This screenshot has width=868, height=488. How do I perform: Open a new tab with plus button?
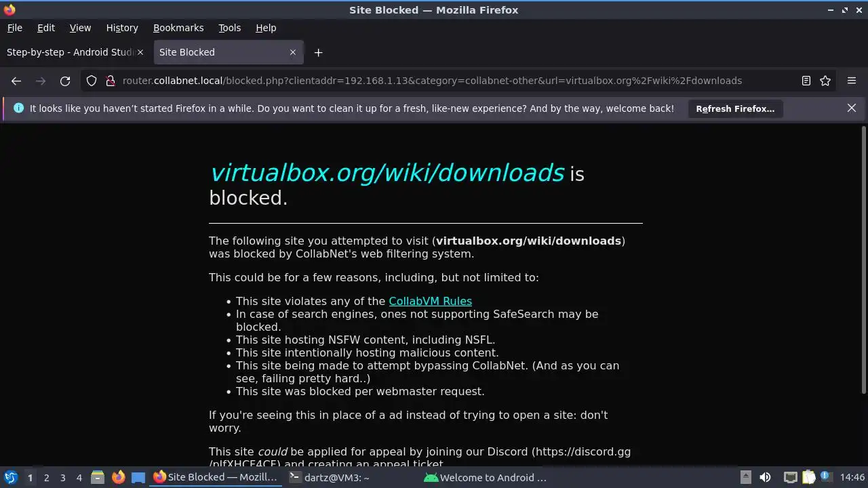tap(318, 52)
